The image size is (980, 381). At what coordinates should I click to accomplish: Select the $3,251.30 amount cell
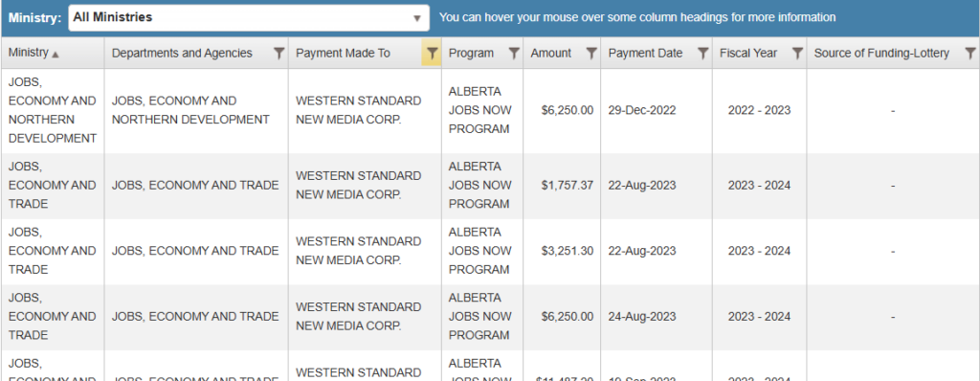[568, 251]
